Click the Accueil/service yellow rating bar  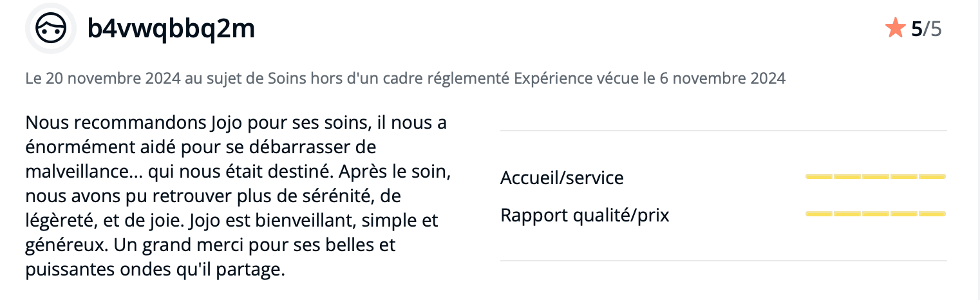point(876,176)
